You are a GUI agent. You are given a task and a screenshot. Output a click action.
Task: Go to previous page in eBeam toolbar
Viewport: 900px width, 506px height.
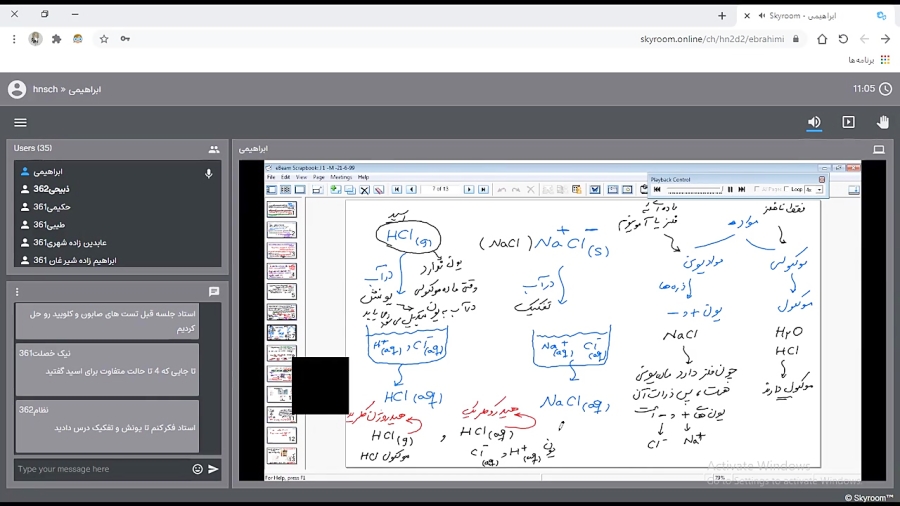[x=411, y=189]
